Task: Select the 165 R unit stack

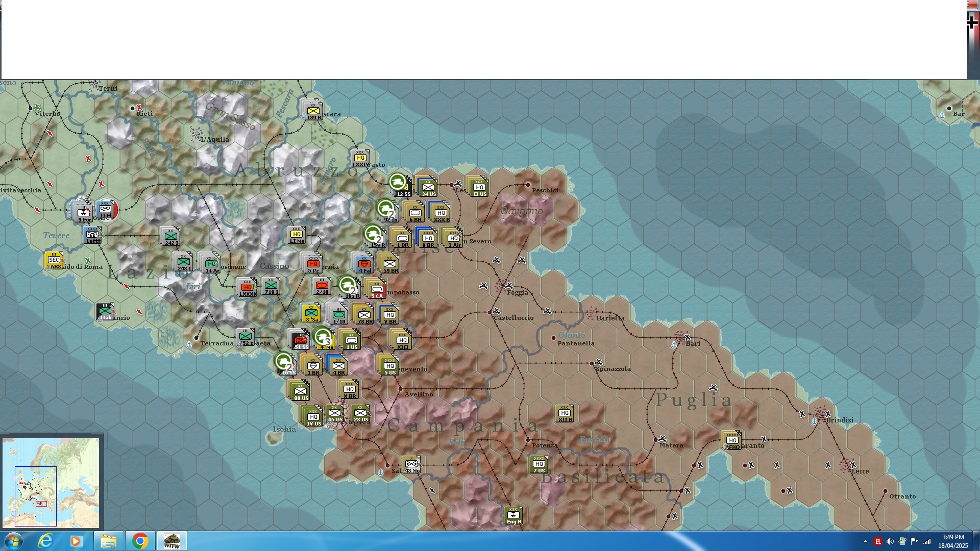Action: point(349,287)
